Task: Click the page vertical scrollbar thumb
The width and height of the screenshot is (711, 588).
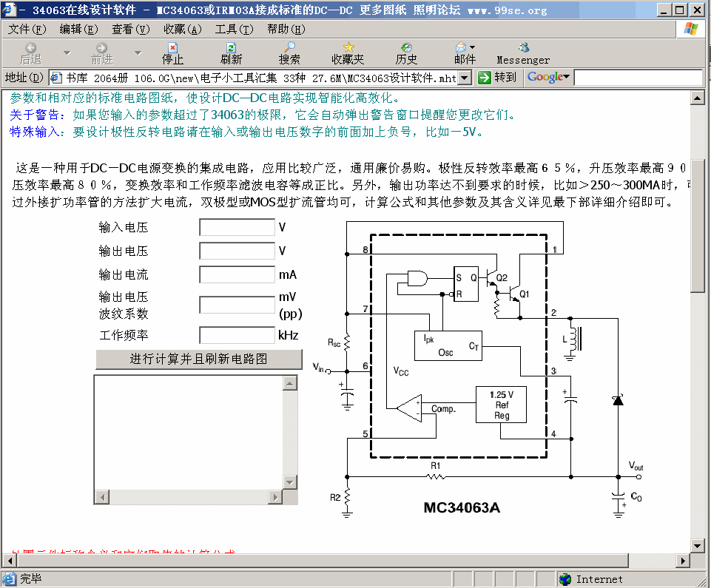Action: [697, 226]
